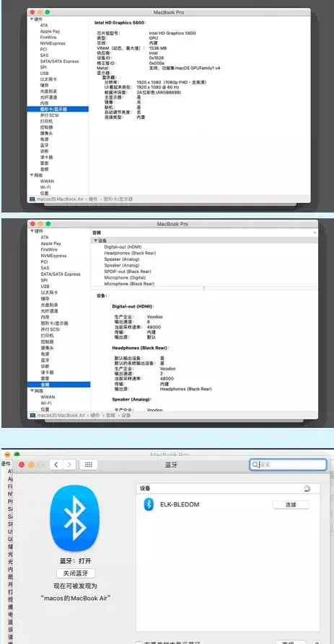Open 内存 in the Graphics window sidebar
The height and width of the screenshot is (644, 334).
point(45,103)
